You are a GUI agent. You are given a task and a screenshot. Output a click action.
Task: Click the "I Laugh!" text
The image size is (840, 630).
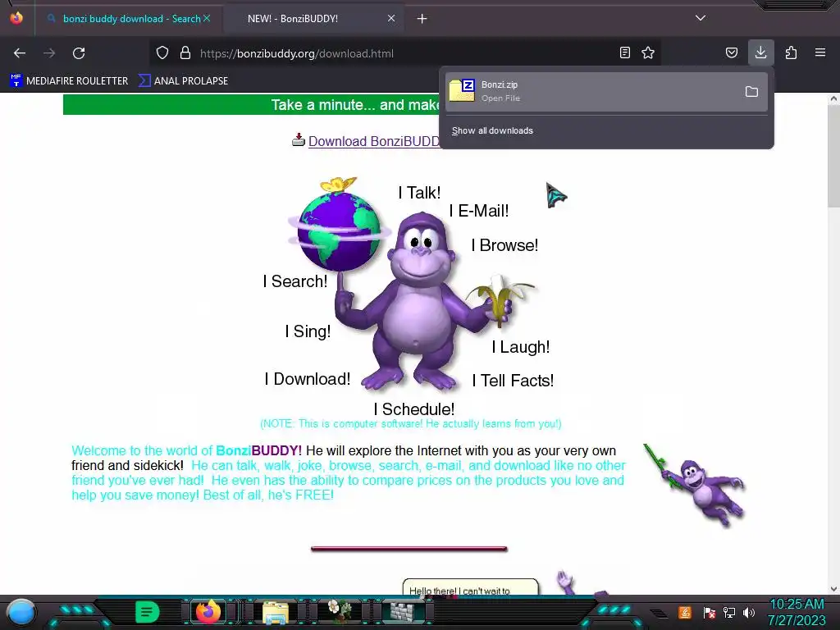click(x=521, y=347)
